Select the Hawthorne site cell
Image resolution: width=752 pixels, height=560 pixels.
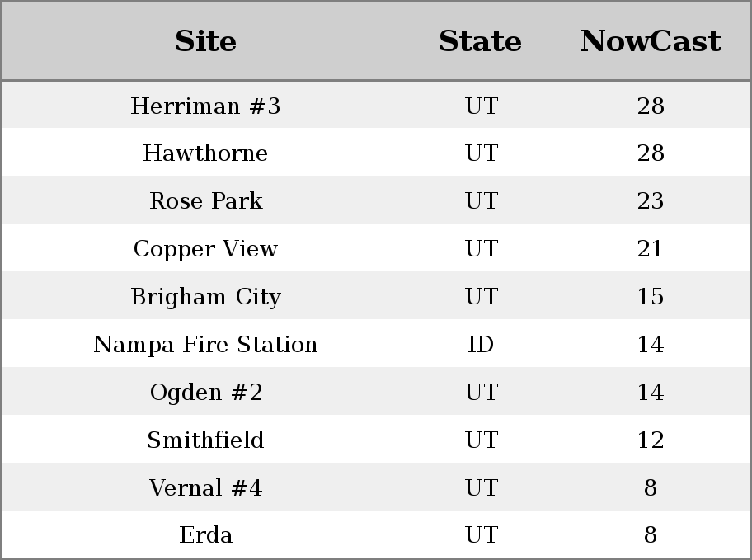pyautogui.click(x=205, y=153)
